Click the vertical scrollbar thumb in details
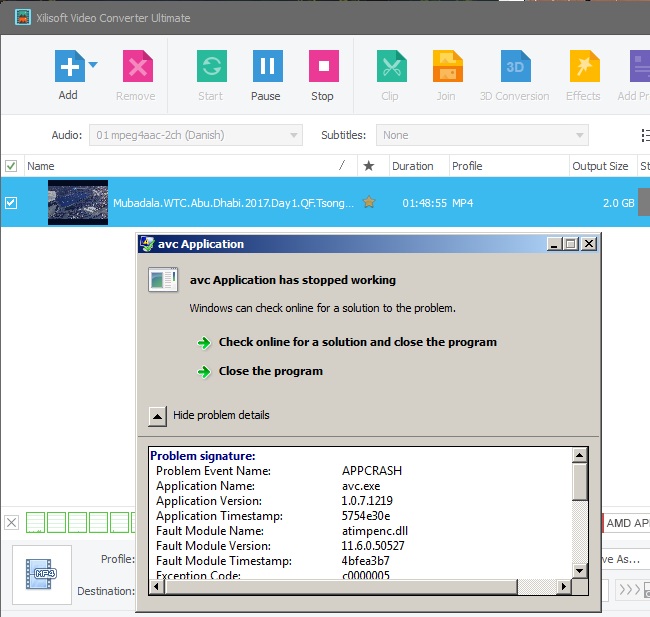Image resolution: width=650 pixels, height=617 pixels. (x=580, y=482)
